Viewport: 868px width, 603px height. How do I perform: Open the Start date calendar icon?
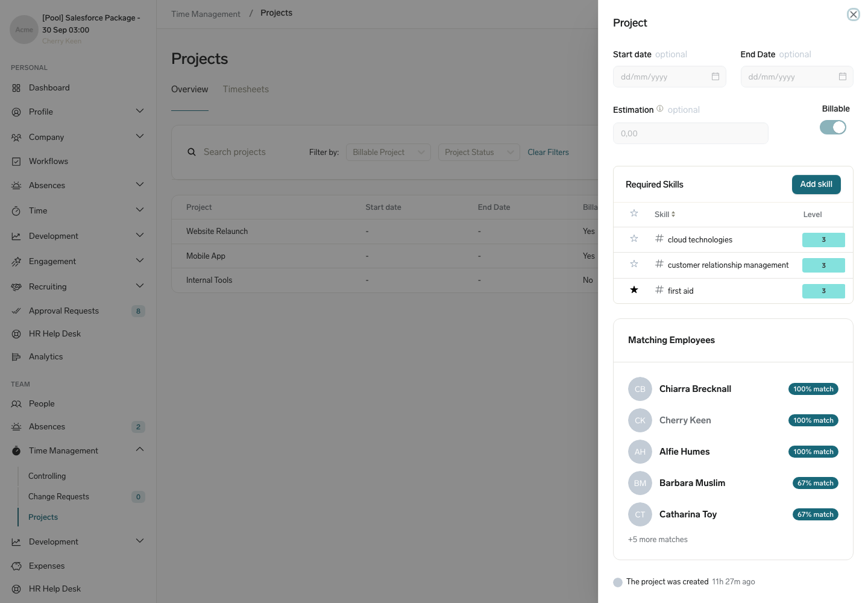pos(715,77)
